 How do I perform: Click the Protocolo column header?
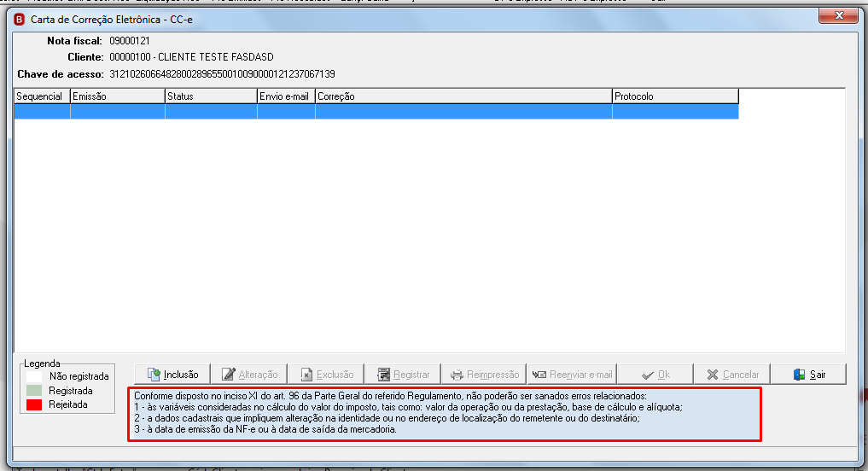point(675,96)
